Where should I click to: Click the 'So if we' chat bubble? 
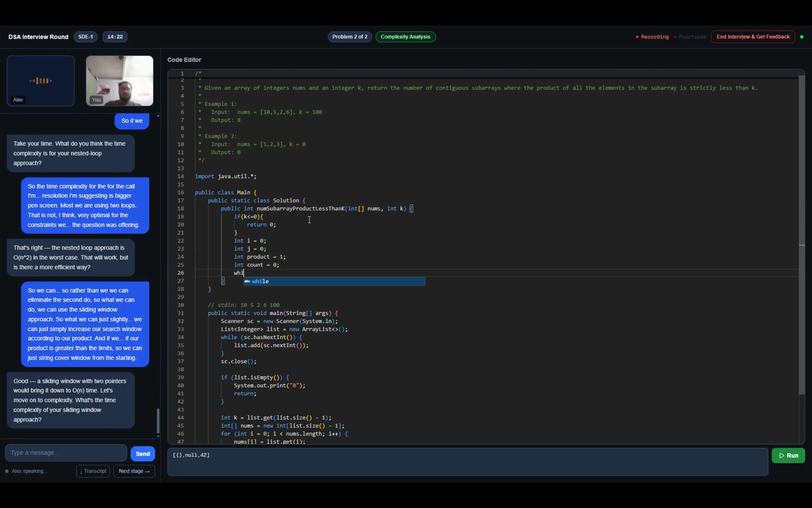[x=132, y=121]
